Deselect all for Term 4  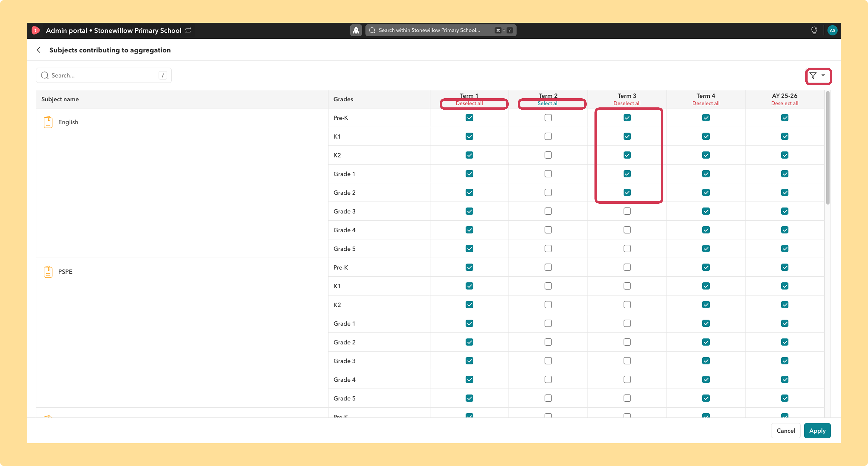[x=706, y=103]
